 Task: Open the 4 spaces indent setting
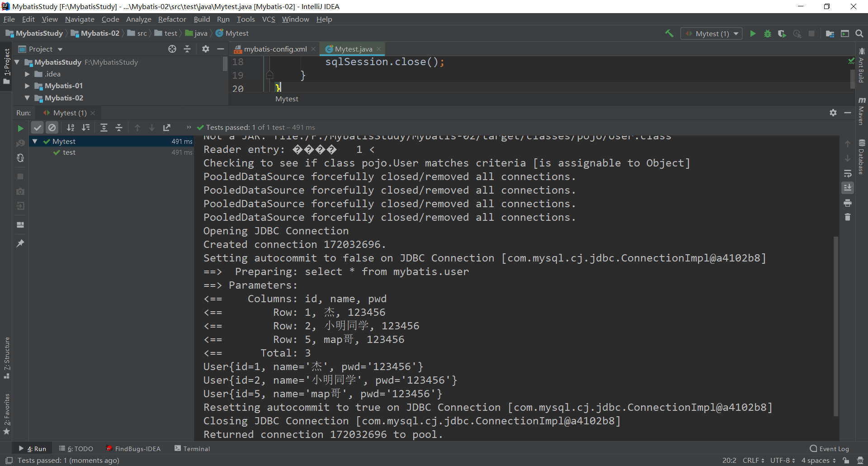pyautogui.click(x=818, y=461)
